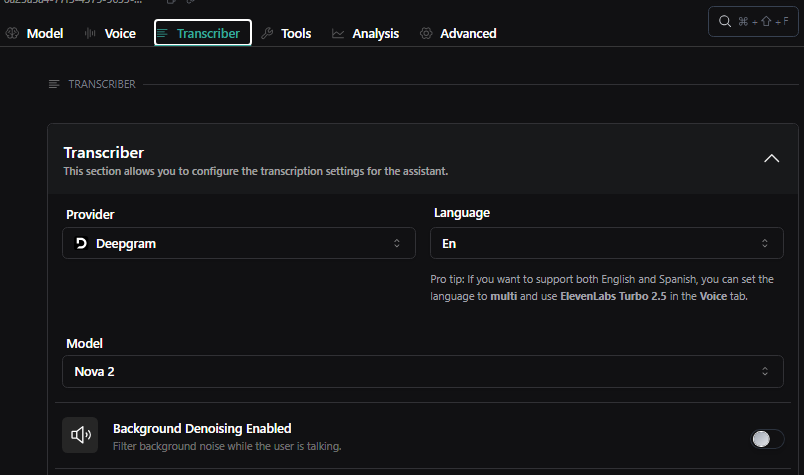
Task: Click the waveform icon beside Voice
Action: pos(91,33)
